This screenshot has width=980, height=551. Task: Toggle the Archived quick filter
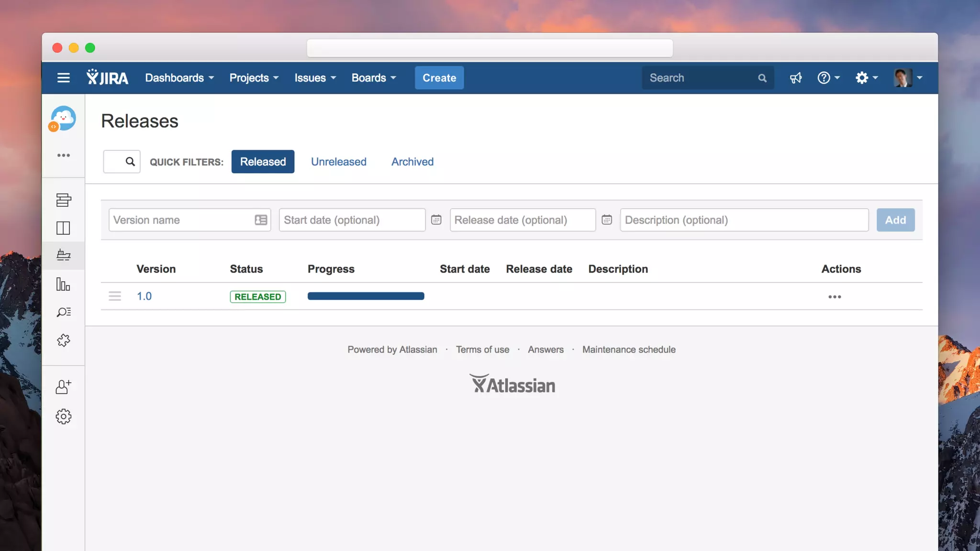click(x=412, y=162)
